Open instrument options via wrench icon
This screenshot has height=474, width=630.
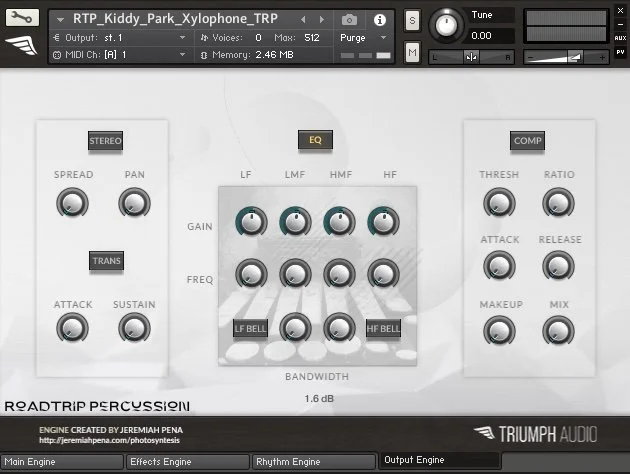click(x=22, y=18)
